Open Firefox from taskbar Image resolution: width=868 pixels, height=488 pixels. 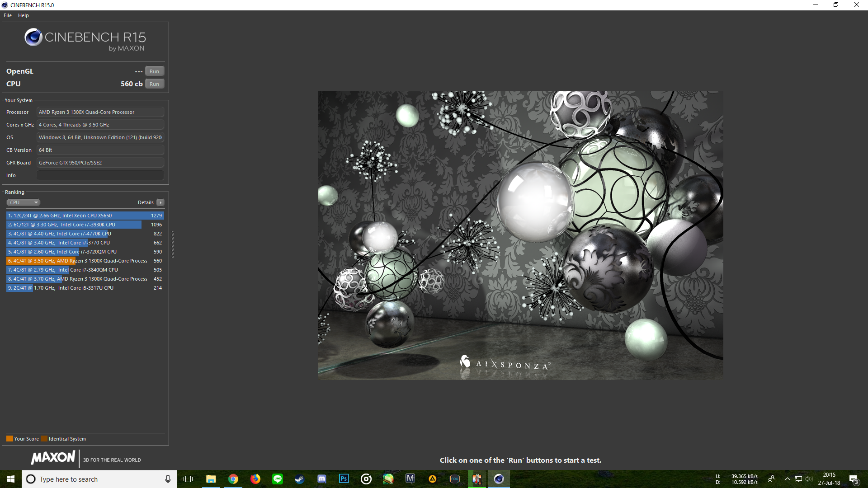click(255, 479)
